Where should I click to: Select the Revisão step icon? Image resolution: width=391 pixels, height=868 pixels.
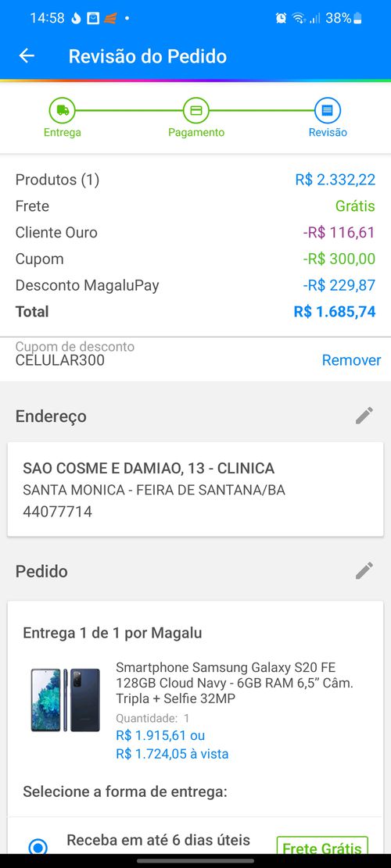point(328,110)
